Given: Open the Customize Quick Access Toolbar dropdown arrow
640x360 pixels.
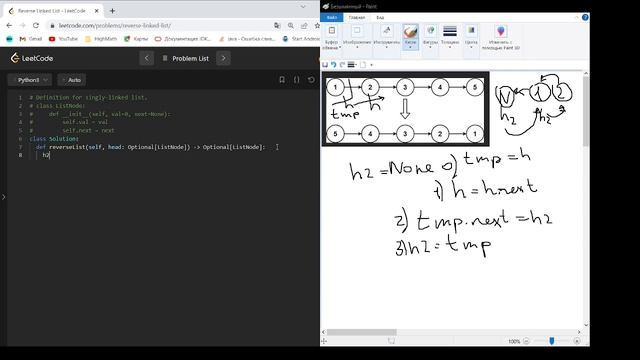Looking at the screenshot, I should tap(371, 65).
